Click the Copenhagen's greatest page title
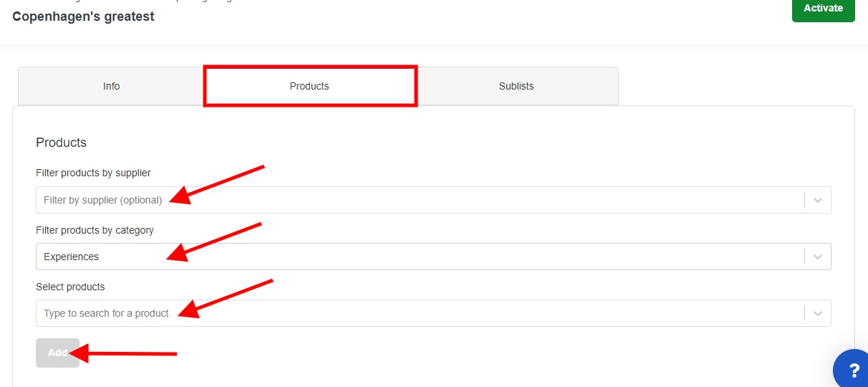This screenshot has height=387, width=868. coord(83,16)
